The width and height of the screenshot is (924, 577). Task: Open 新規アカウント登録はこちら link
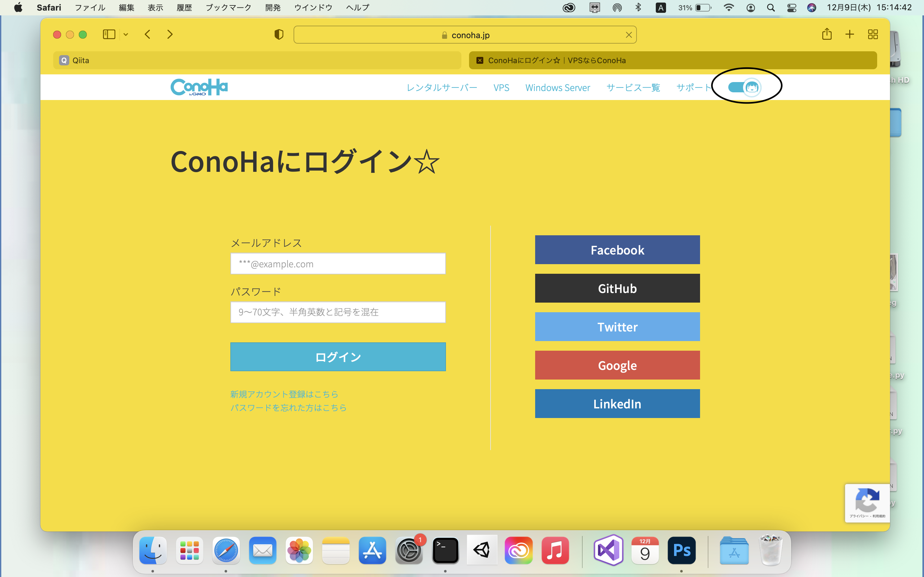tap(284, 394)
